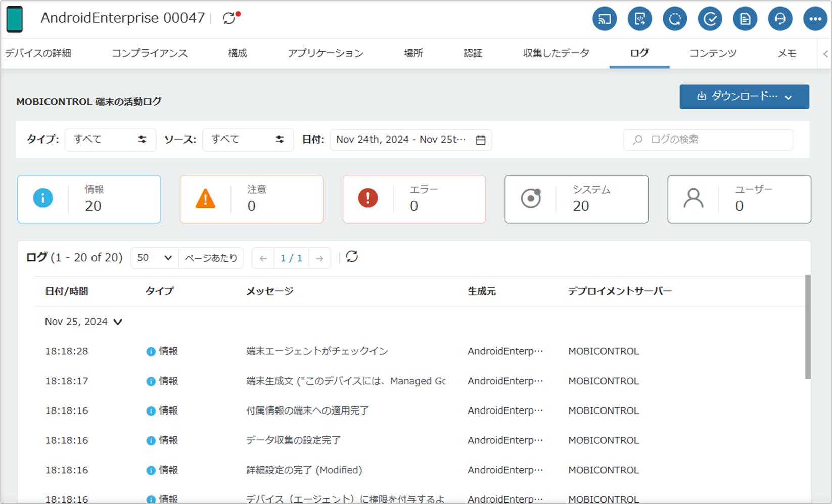Click the document icon in the header
832x504 pixels.
[x=745, y=19]
